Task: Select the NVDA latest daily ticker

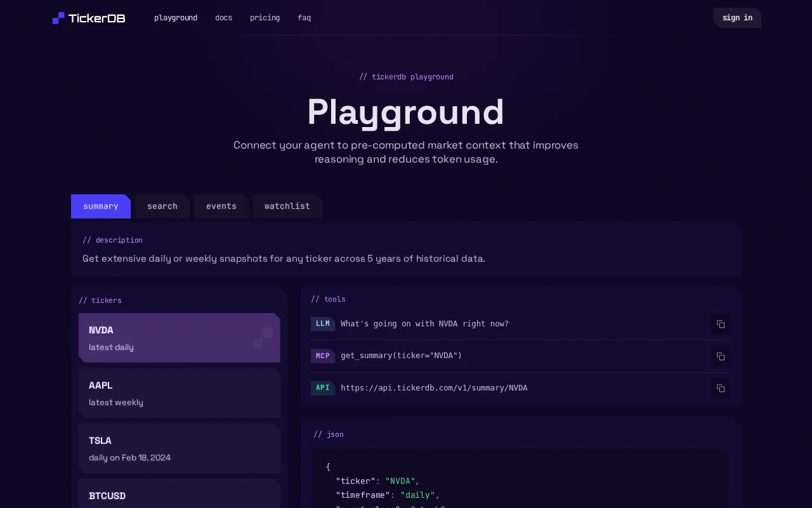Action: click(x=180, y=338)
